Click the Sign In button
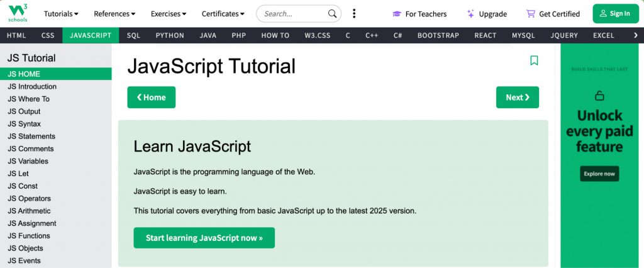This screenshot has height=268, width=644. (x=615, y=14)
